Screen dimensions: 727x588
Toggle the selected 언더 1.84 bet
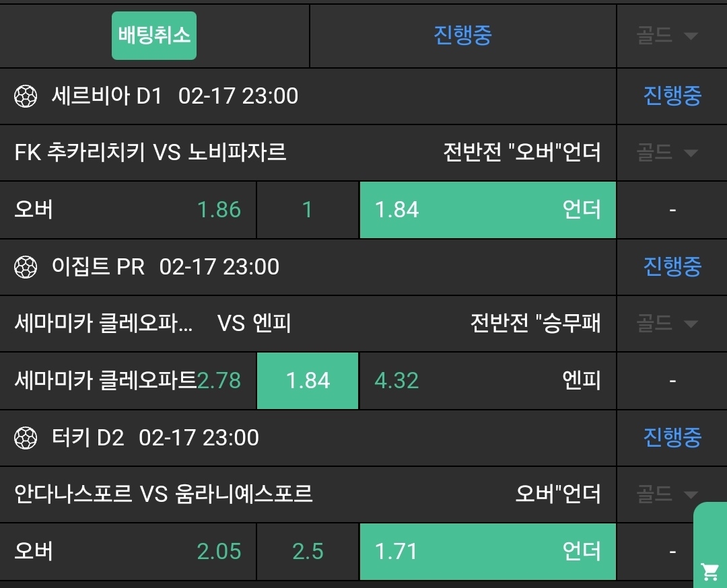coord(487,210)
